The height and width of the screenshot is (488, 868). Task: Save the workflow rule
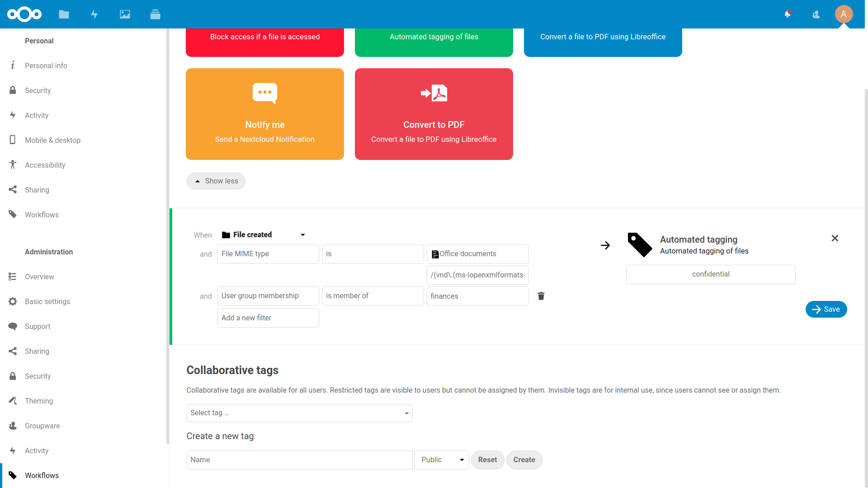[x=826, y=309]
